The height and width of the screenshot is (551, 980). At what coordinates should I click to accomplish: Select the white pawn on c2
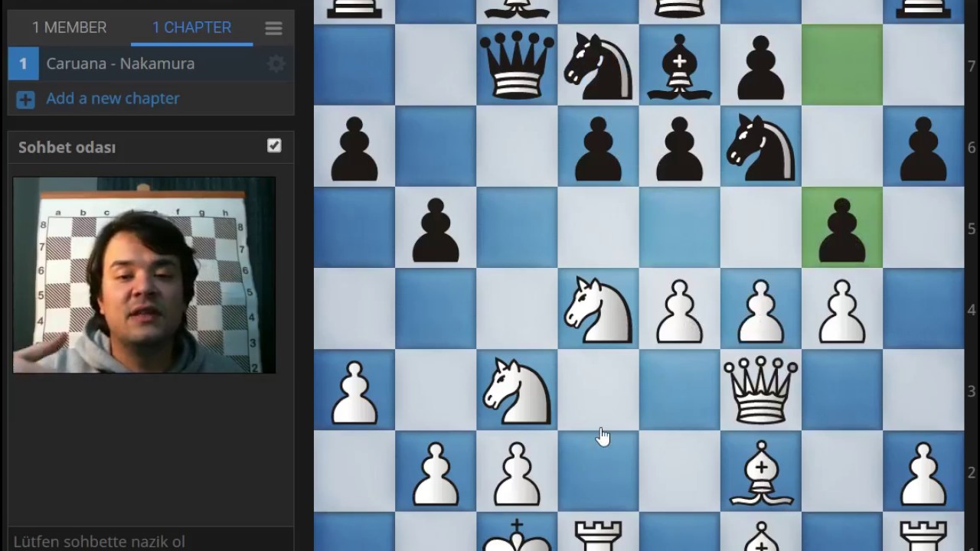517,472
